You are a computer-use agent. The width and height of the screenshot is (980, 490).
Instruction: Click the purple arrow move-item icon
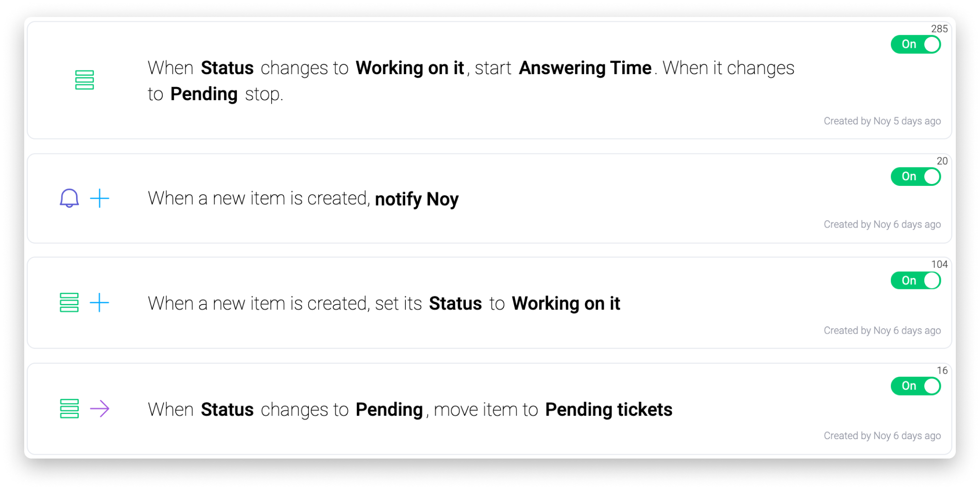(x=100, y=409)
